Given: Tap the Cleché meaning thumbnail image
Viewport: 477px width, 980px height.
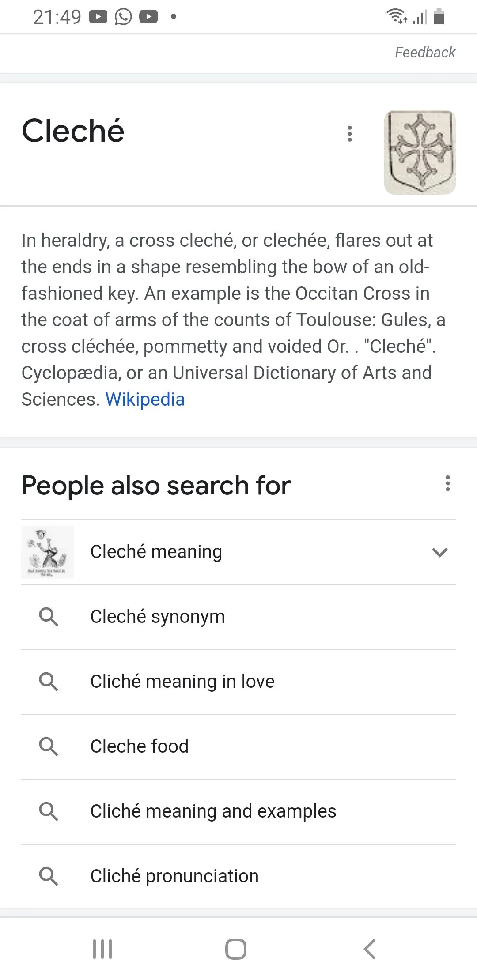Looking at the screenshot, I should pos(48,552).
